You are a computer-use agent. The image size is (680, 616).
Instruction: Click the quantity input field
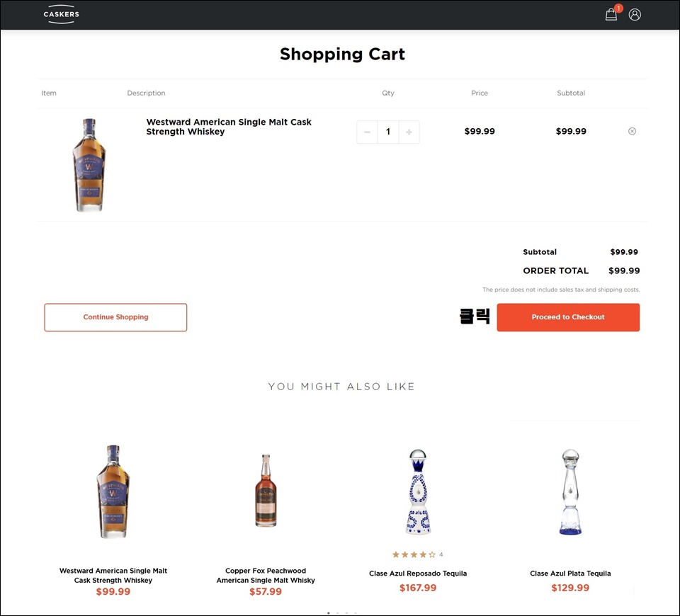tap(387, 132)
